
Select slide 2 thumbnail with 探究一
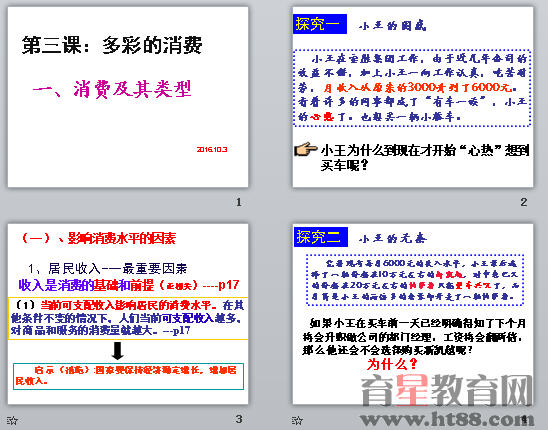(413, 97)
